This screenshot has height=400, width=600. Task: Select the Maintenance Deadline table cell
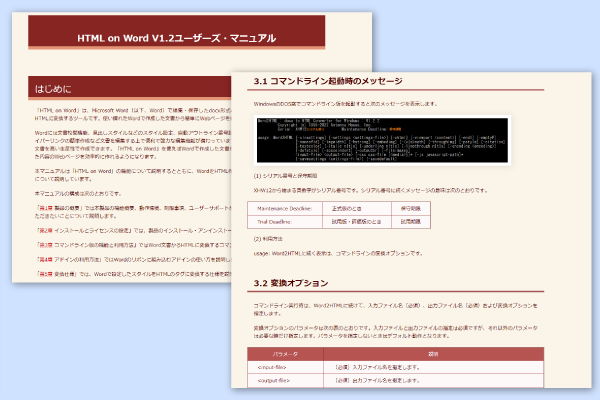tap(287, 208)
